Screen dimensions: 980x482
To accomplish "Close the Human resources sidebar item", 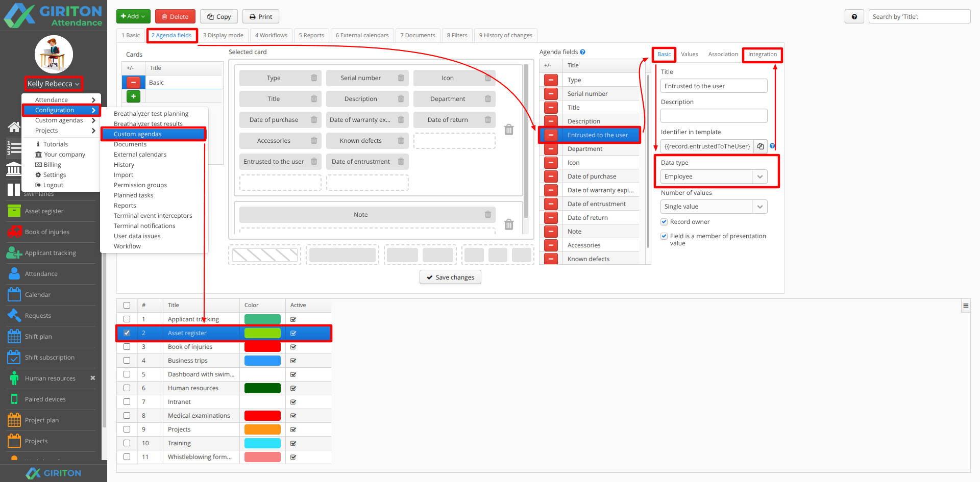I will 92,378.
